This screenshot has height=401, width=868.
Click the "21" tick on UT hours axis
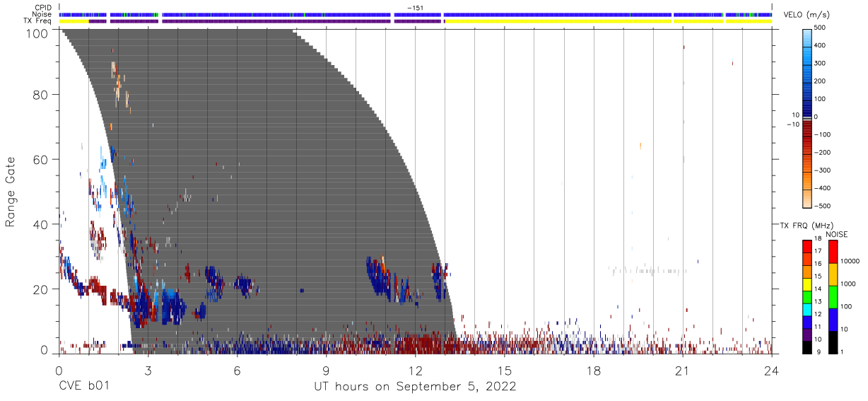coord(682,369)
